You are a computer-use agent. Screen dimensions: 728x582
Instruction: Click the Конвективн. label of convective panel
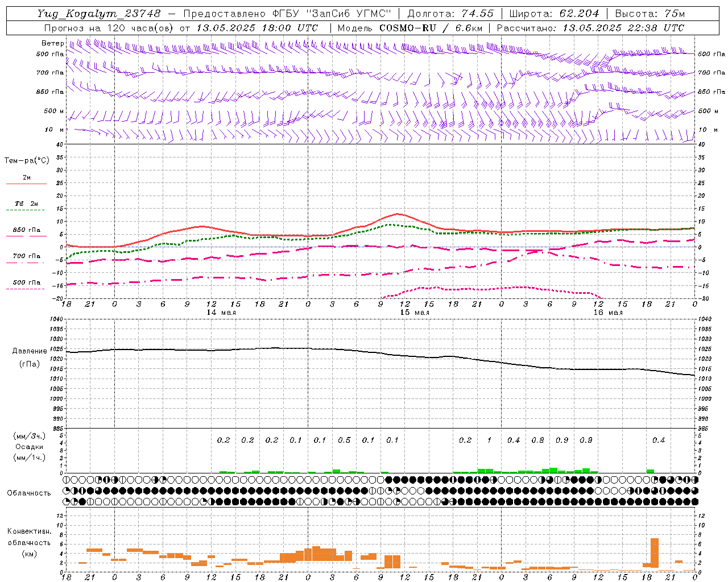[x=29, y=531]
